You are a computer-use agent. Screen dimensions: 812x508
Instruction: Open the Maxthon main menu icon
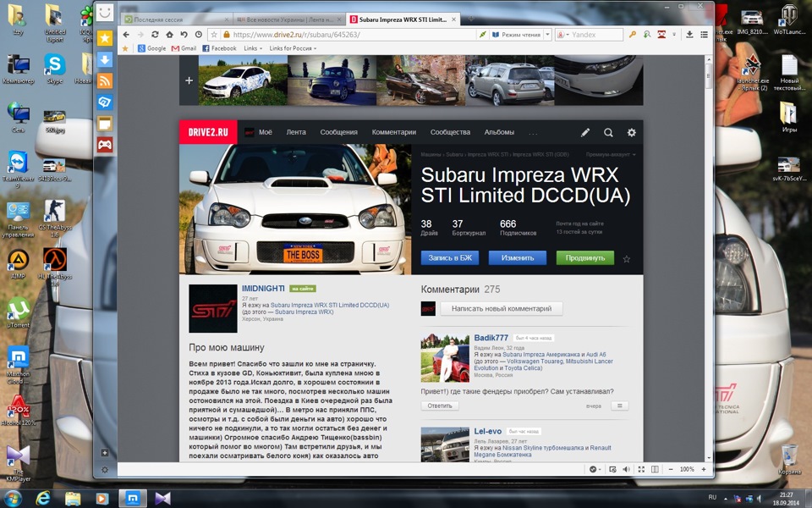(x=705, y=35)
